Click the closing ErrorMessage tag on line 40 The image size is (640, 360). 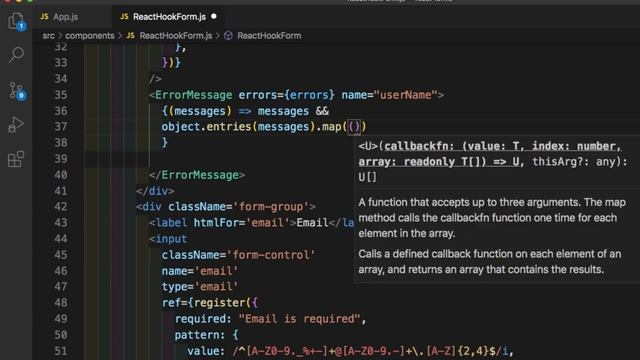tap(197, 175)
